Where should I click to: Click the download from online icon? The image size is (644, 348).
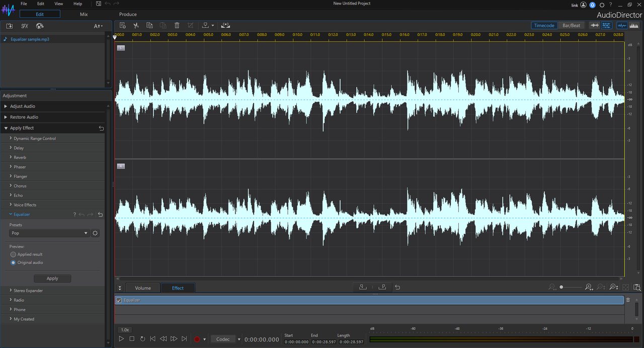40,26
